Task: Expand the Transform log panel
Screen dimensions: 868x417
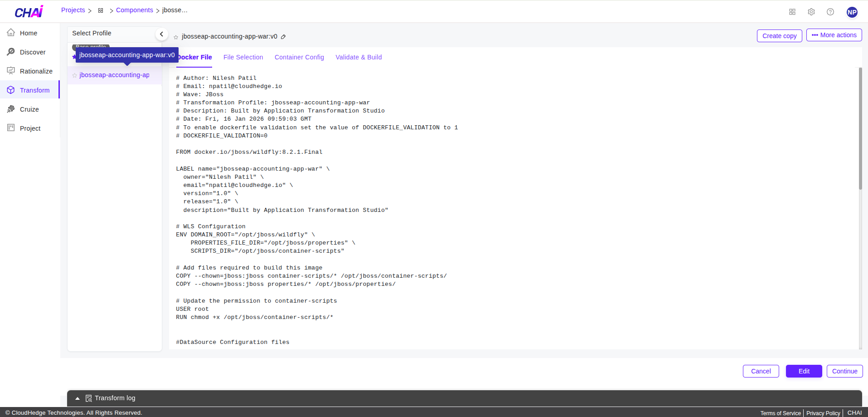Action: [78, 398]
